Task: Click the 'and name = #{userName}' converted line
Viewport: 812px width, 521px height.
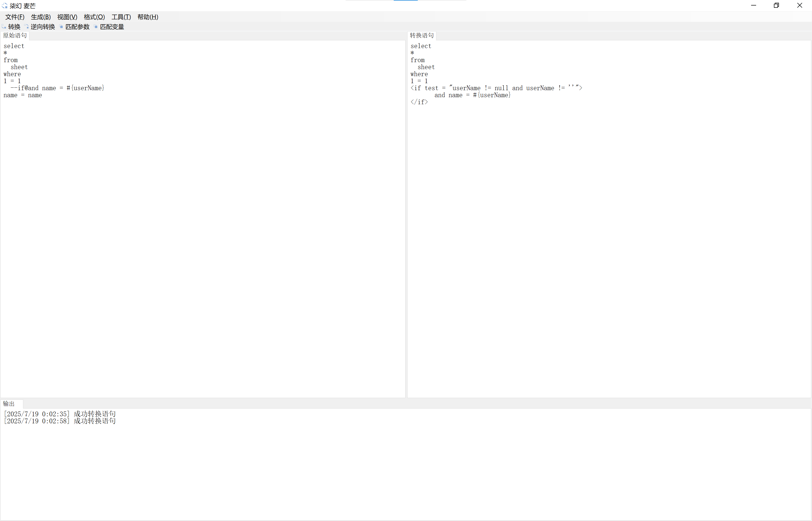Action: (x=472, y=95)
